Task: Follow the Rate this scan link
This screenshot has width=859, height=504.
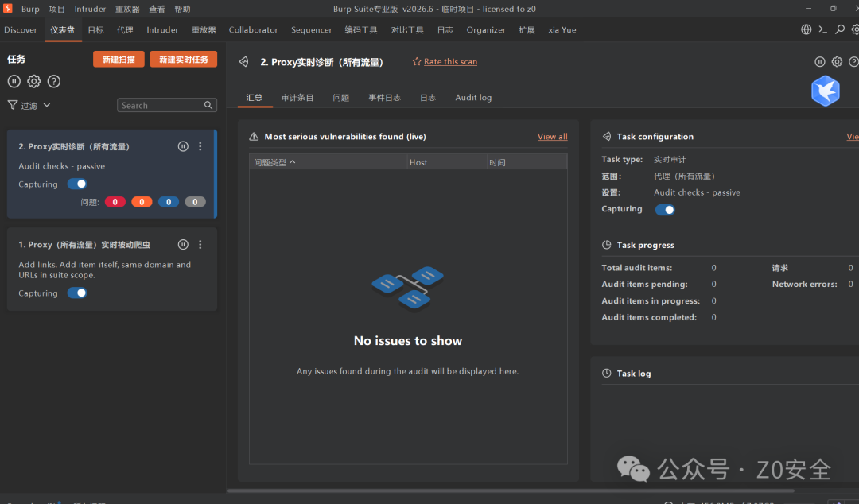Action: tap(450, 62)
